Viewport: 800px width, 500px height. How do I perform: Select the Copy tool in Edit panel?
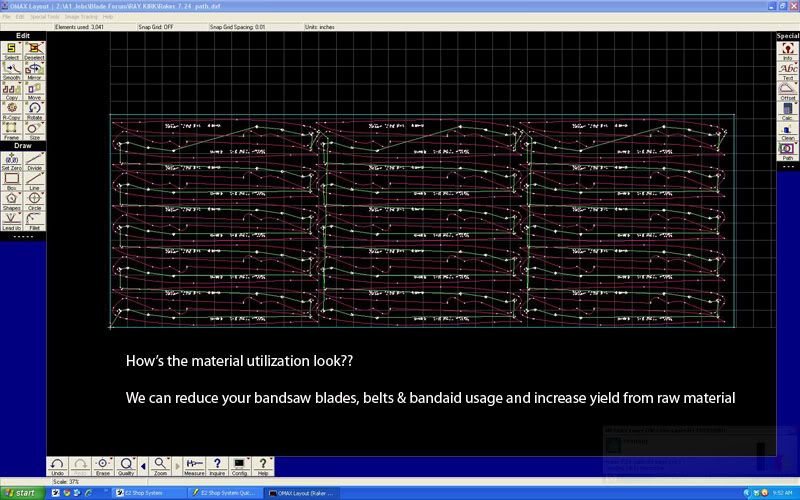click(x=11, y=90)
